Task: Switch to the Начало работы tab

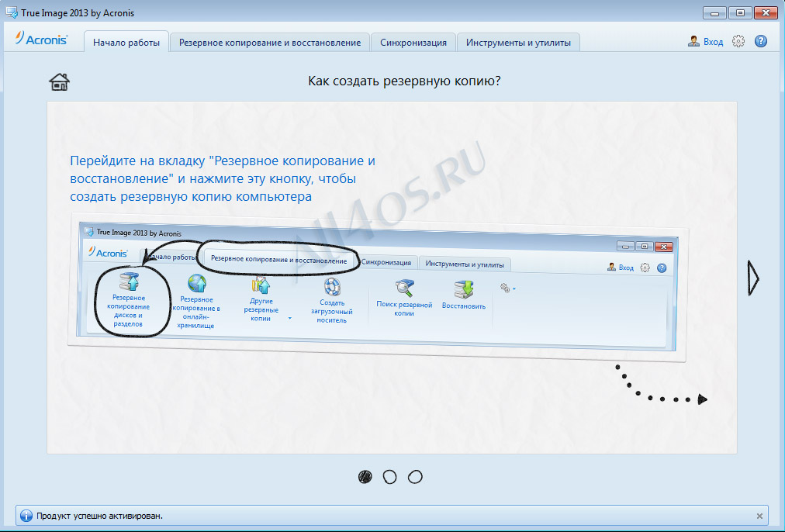Action: [126, 43]
